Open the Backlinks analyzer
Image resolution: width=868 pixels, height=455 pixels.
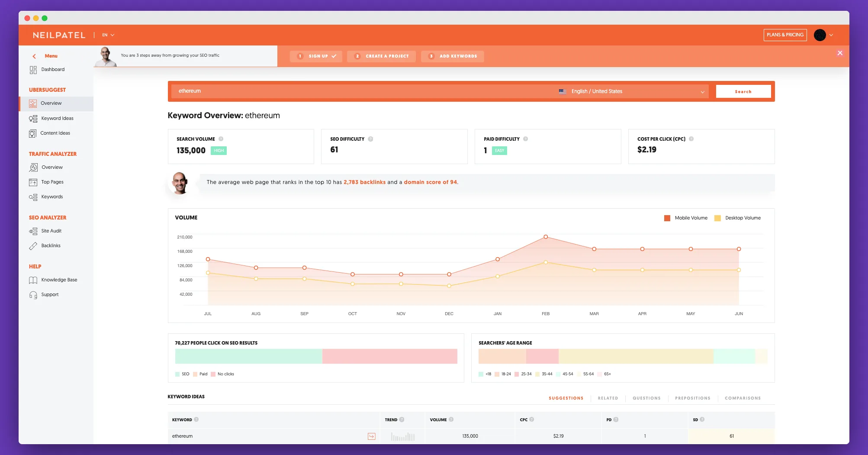(x=50, y=245)
